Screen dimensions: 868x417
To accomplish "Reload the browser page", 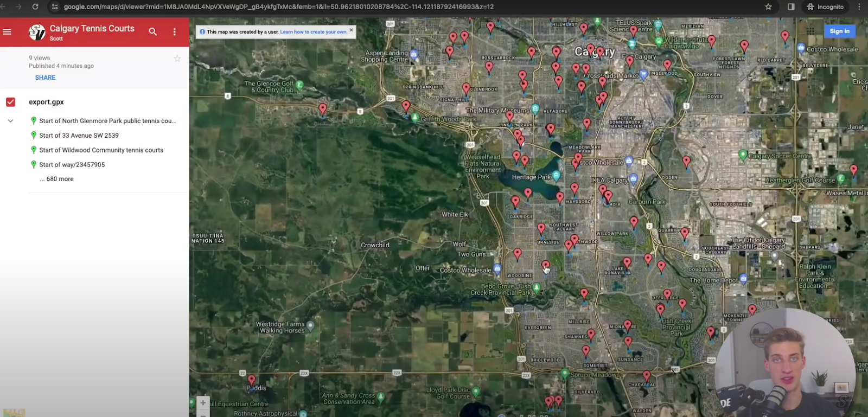I will (35, 7).
